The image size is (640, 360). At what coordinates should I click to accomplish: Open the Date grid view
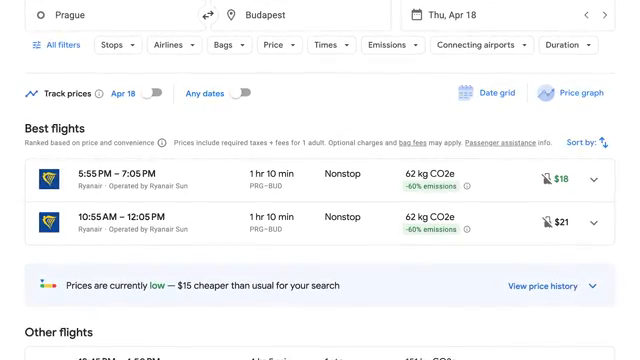487,93
